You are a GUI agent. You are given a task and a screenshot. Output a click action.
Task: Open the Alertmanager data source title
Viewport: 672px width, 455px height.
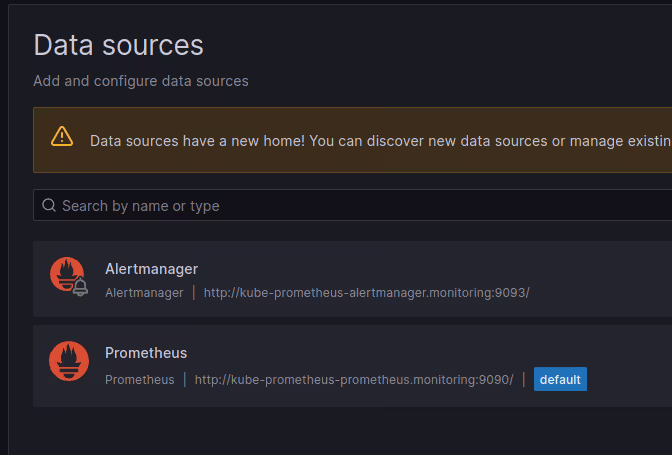(x=151, y=269)
